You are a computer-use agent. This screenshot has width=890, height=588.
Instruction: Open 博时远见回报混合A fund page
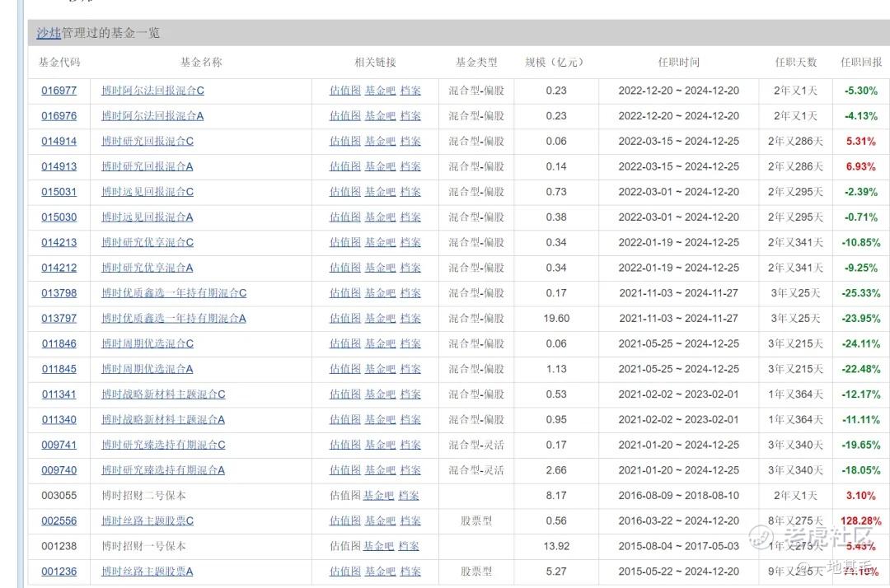[x=147, y=217]
